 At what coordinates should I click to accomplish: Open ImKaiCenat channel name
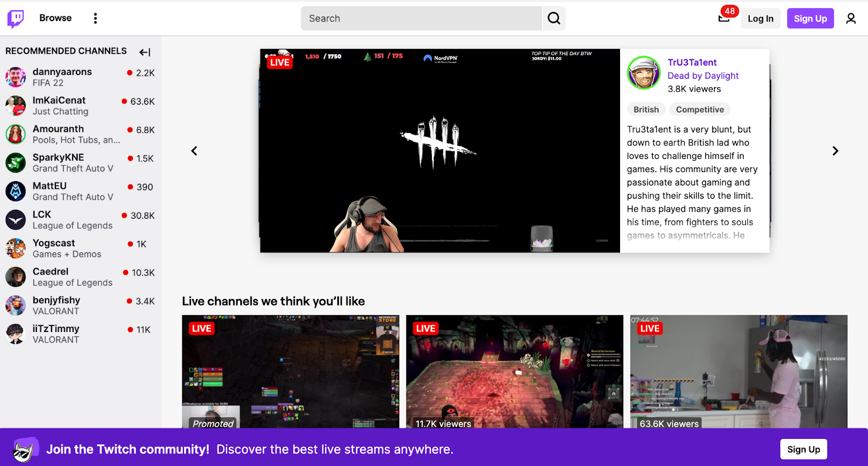[59, 100]
